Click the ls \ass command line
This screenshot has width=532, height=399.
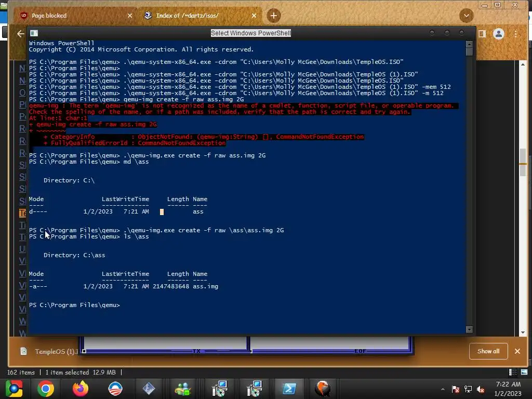tap(89, 236)
